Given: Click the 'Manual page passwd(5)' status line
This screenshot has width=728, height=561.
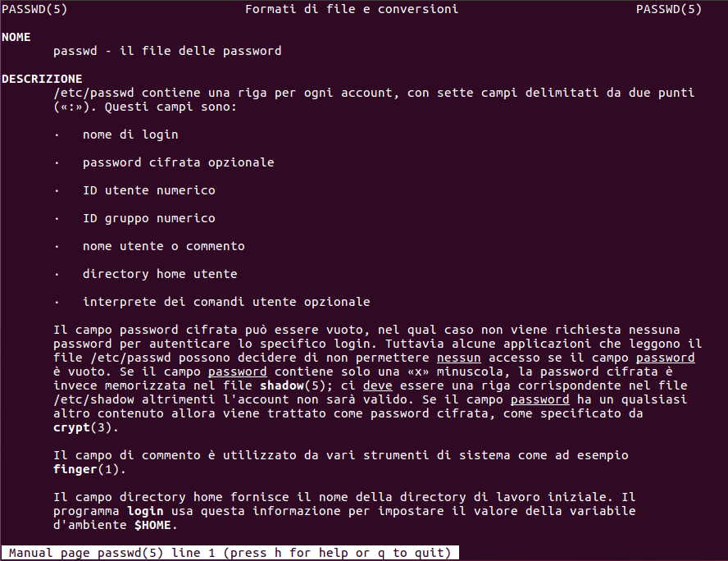Looking at the screenshot, I should tap(230, 553).
